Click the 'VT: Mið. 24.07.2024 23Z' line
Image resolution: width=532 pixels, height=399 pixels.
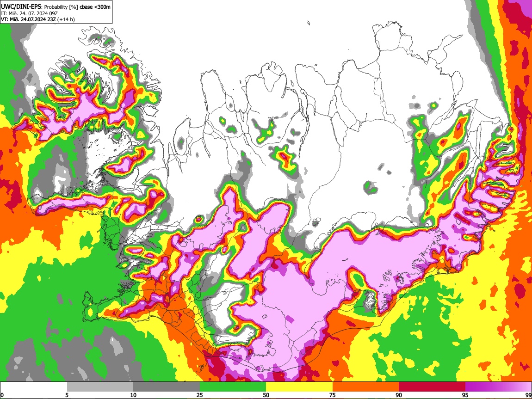[x=28, y=19]
